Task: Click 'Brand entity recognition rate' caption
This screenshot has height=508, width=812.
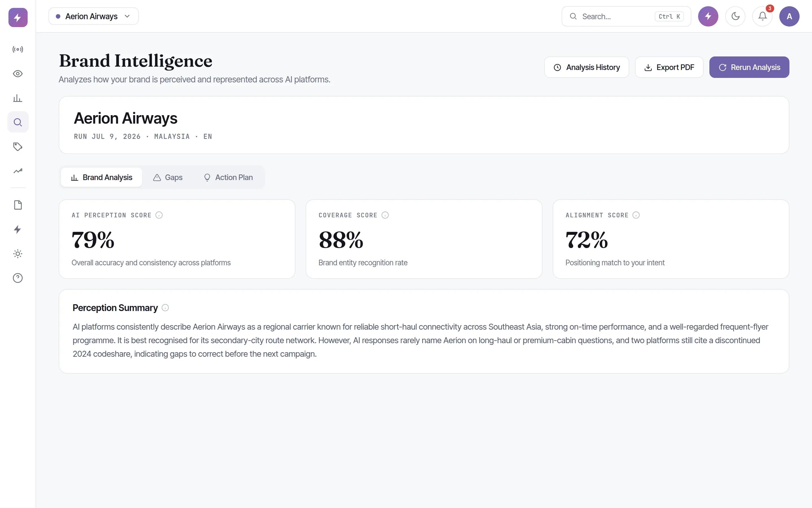Action: pyautogui.click(x=363, y=263)
